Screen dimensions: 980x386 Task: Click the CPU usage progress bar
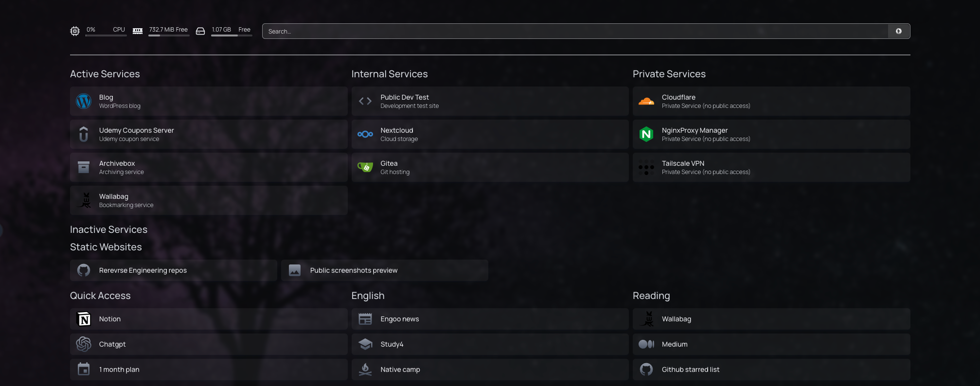106,35
